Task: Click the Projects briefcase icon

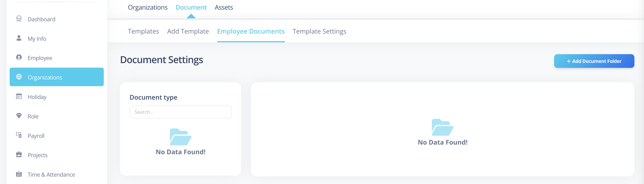Action: 19,154
